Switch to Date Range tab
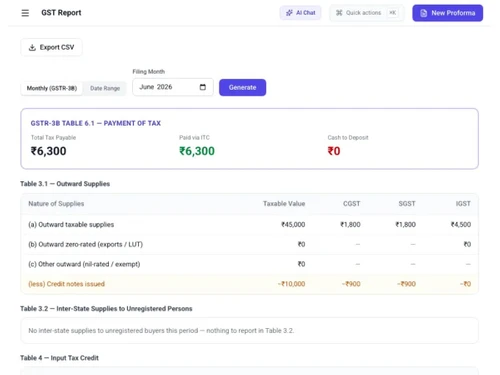The width and height of the screenshot is (500, 375). (105, 88)
